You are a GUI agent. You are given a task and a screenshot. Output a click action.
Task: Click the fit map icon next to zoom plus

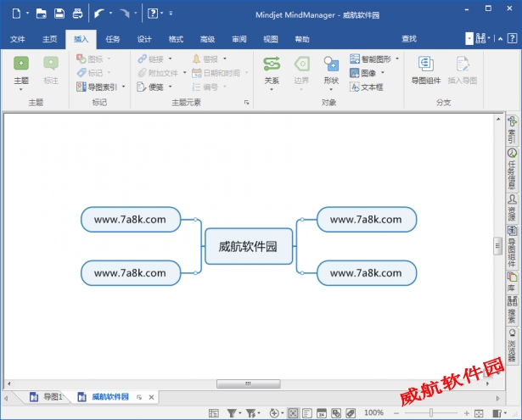[479, 413]
